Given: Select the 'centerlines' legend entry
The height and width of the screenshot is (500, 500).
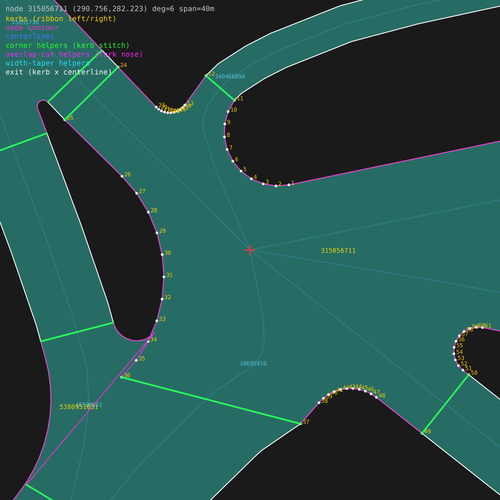Looking at the screenshot, I should (30, 37).
